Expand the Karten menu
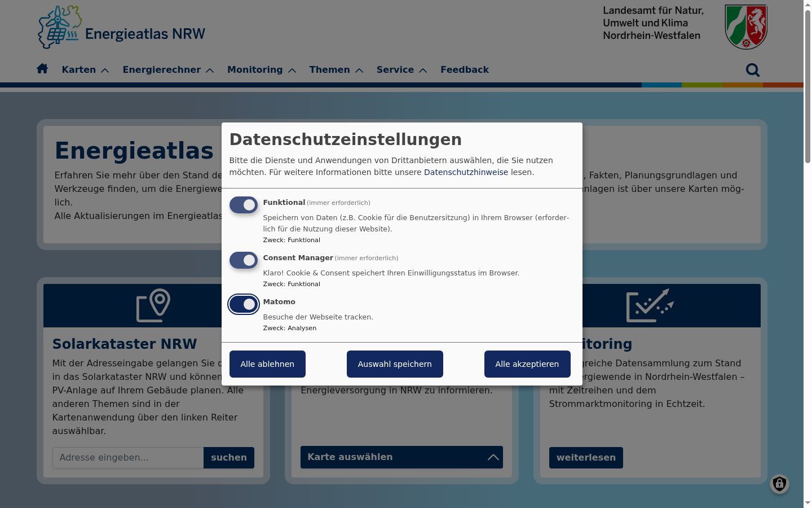 coord(85,70)
